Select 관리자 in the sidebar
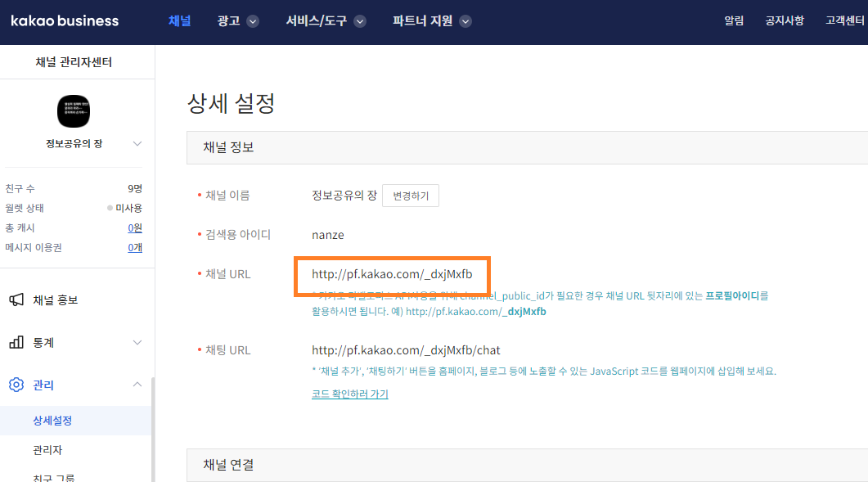This screenshot has height=482, width=868. click(x=47, y=450)
